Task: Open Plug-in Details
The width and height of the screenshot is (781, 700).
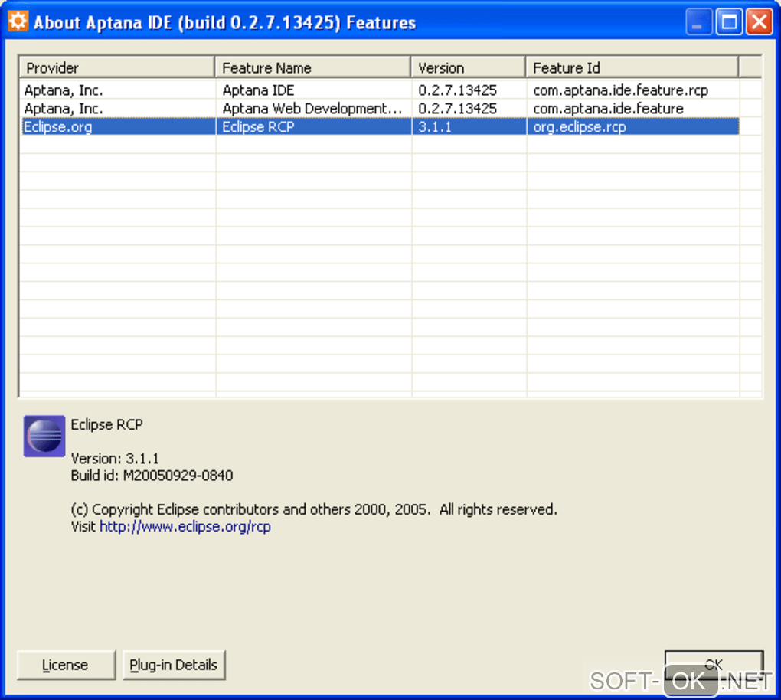Action: coord(174,665)
